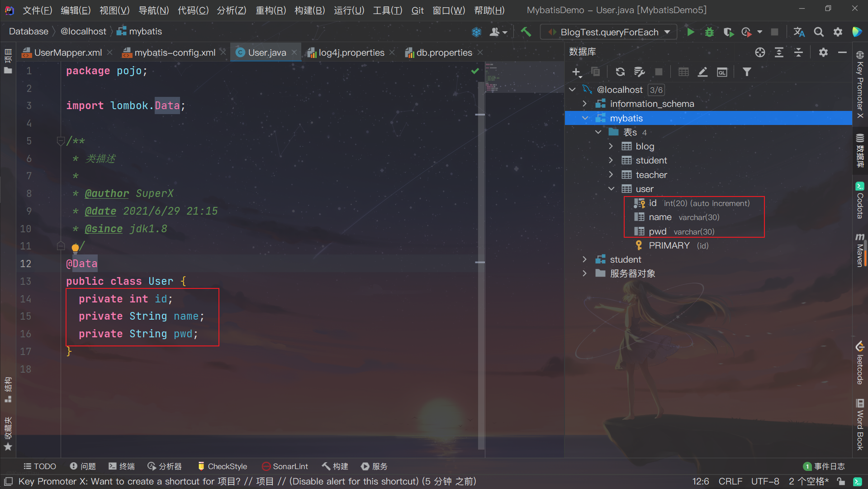Screen dimensions: 868x489
Task: Open the CheckStyle tool window
Action: [222, 466]
